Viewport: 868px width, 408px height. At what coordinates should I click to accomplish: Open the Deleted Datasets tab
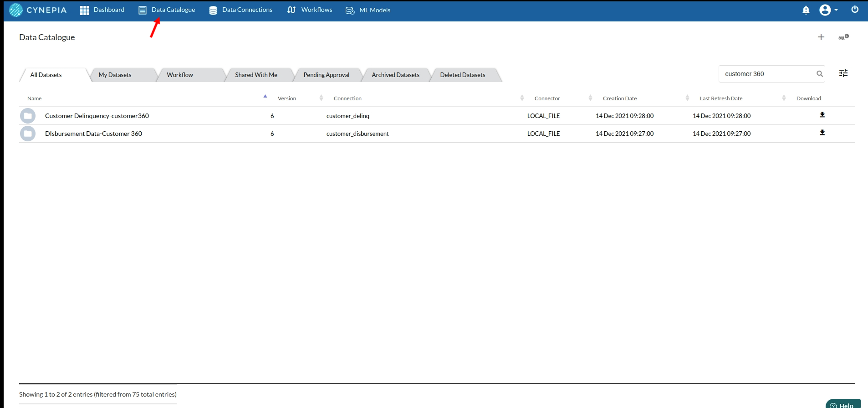pos(465,75)
